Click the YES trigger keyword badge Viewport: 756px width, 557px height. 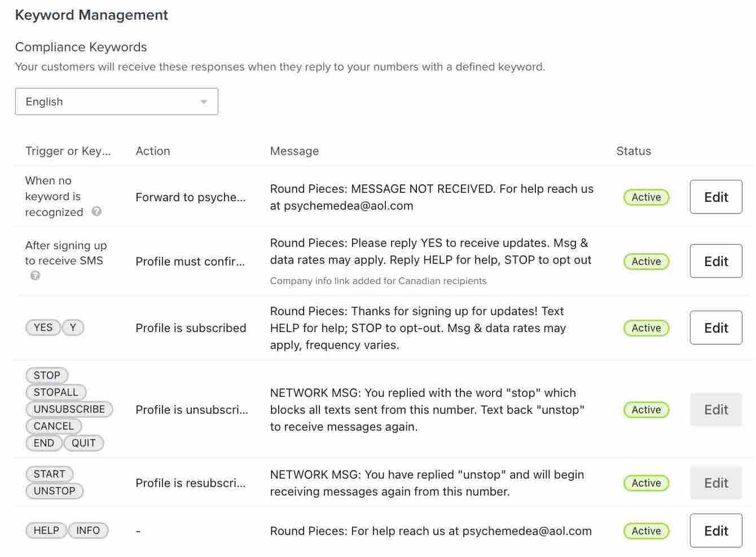(43, 327)
